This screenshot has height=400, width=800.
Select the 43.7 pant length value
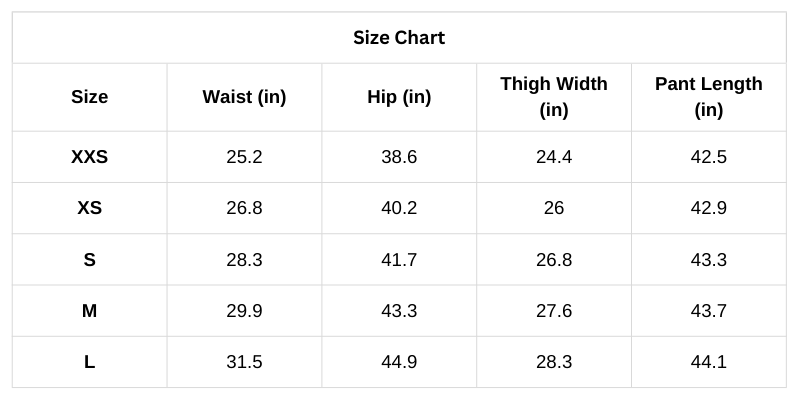click(708, 311)
